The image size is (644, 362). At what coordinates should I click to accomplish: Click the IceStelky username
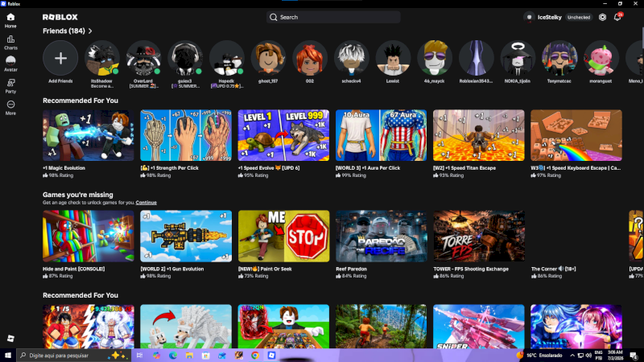click(549, 17)
